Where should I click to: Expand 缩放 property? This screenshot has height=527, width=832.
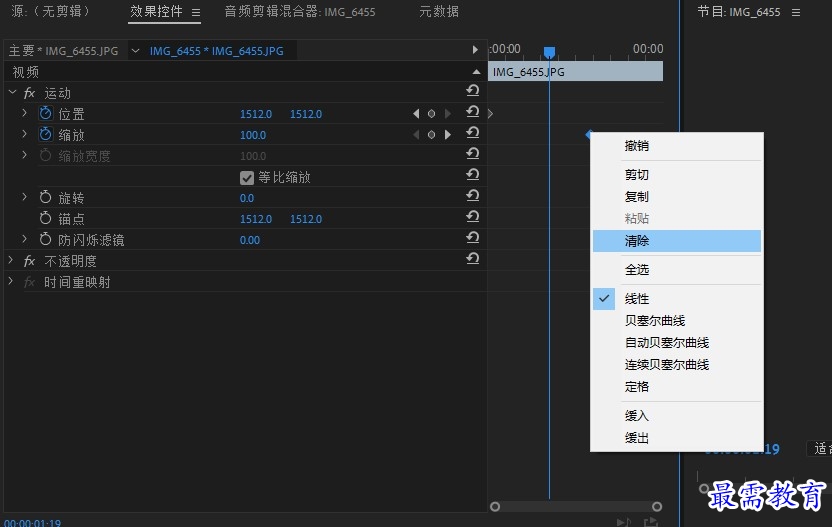tap(24, 134)
